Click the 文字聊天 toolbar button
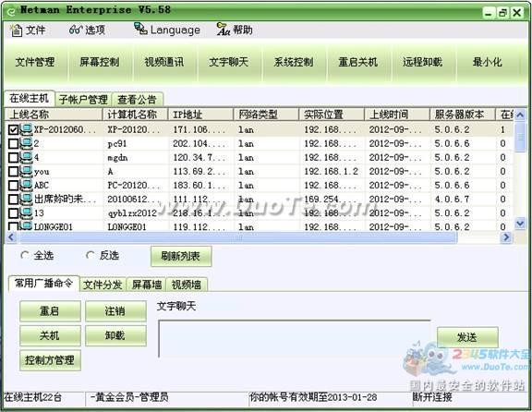The width and height of the screenshot is (532, 412). click(229, 62)
